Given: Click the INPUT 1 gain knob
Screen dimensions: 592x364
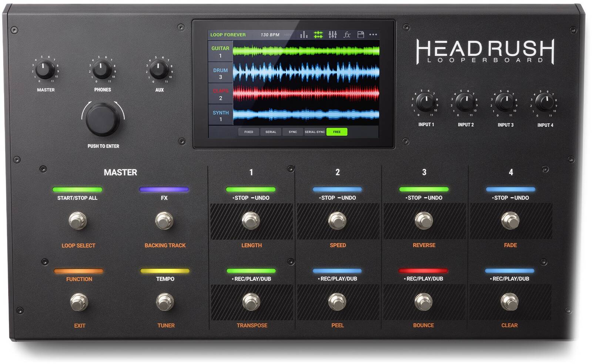Looking at the screenshot, I should 425,102.
